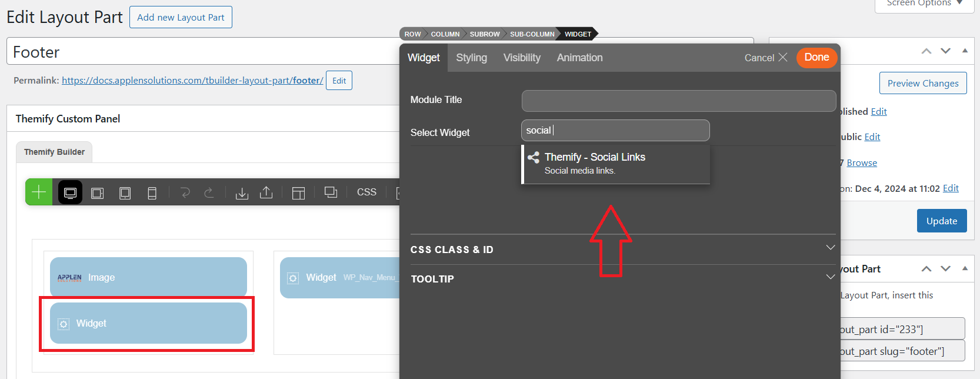980x379 pixels.
Task: Click the icon on WP_Nav_Menu Widget module
Action: click(x=293, y=278)
